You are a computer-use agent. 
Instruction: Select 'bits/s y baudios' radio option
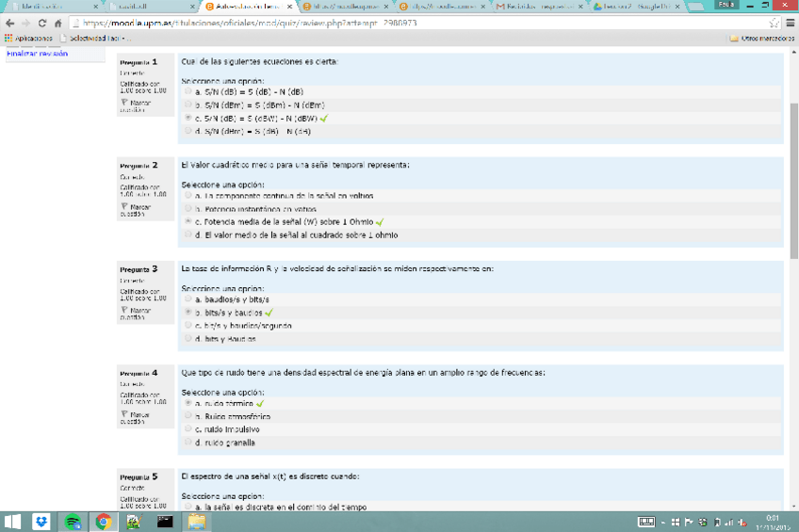tap(188, 312)
